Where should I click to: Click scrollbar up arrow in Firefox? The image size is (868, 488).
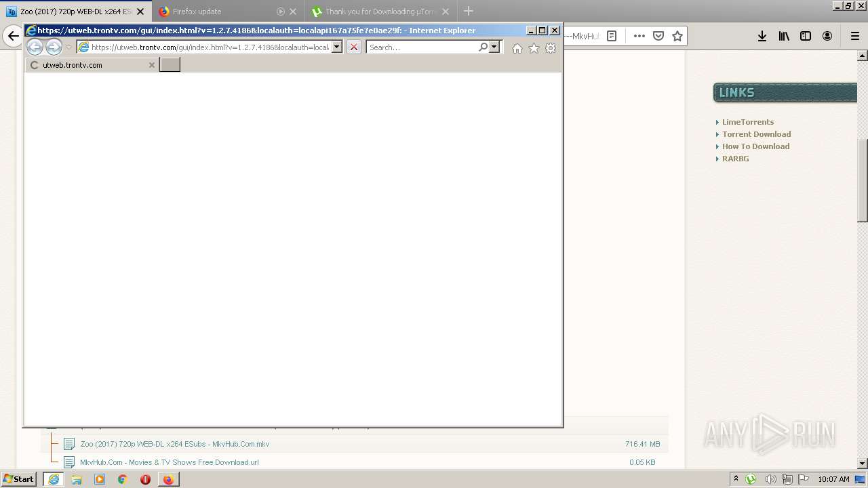click(863, 56)
